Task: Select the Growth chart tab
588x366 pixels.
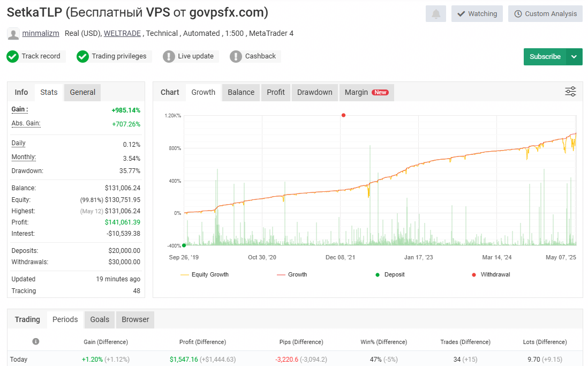Action: 203,92
